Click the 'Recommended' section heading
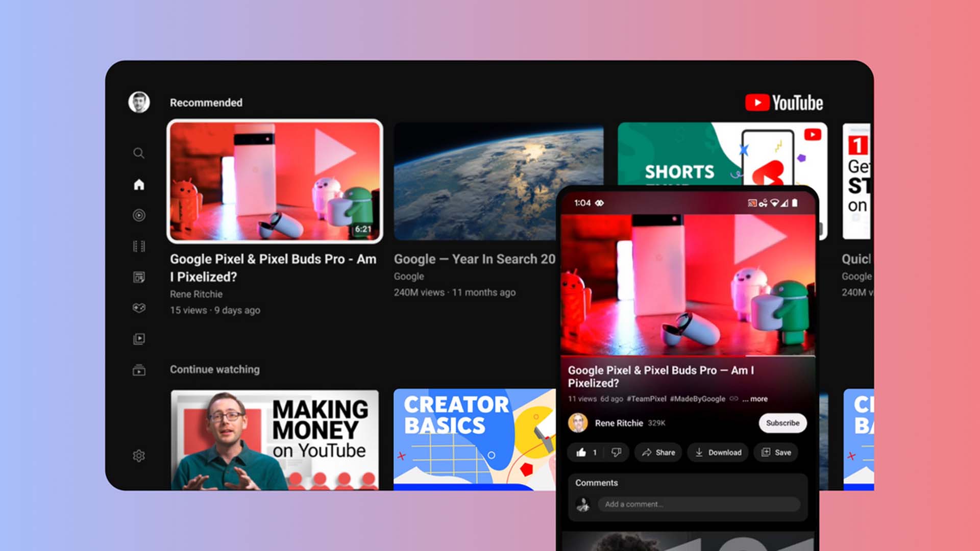Viewport: 980px width, 551px height. [206, 103]
